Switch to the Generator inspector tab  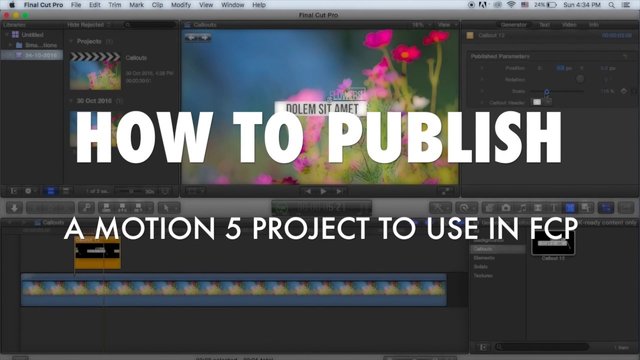pos(513,25)
